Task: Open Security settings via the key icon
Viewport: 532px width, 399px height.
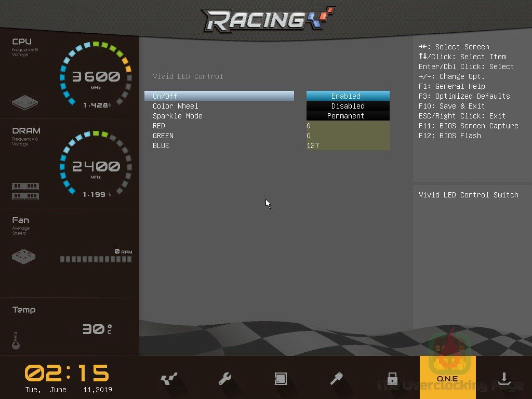Action: click(336, 379)
